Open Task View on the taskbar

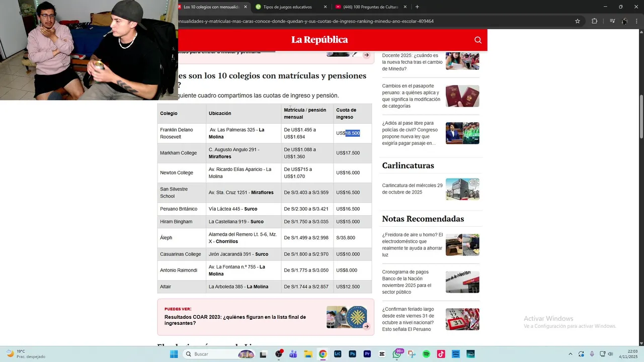tap(263, 354)
